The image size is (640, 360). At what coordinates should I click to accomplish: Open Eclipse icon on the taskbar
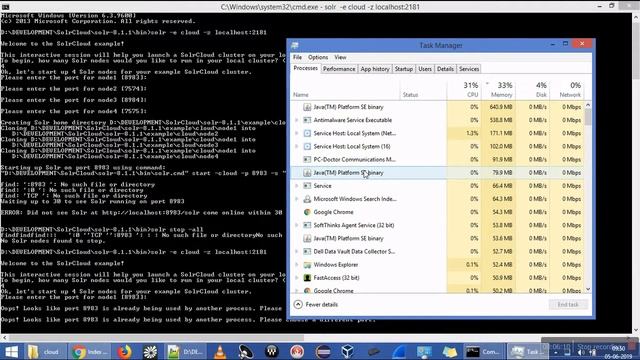pyautogui.click(x=323, y=352)
